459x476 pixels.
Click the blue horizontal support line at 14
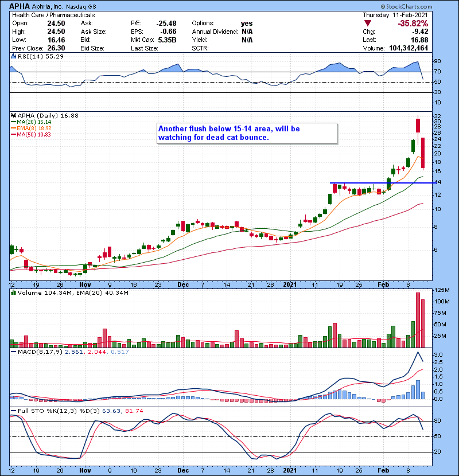pos(383,183)
